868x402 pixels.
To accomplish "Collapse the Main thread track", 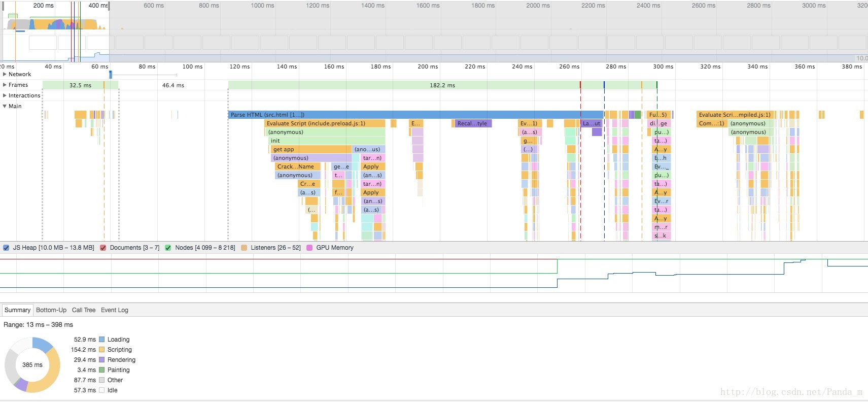I will [5, 106].
